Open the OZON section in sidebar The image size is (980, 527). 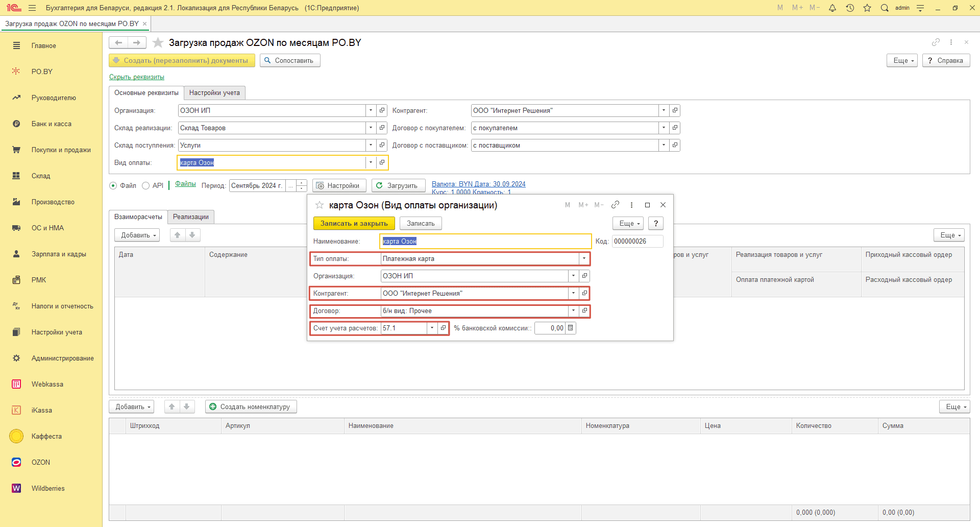coord(41,462)
